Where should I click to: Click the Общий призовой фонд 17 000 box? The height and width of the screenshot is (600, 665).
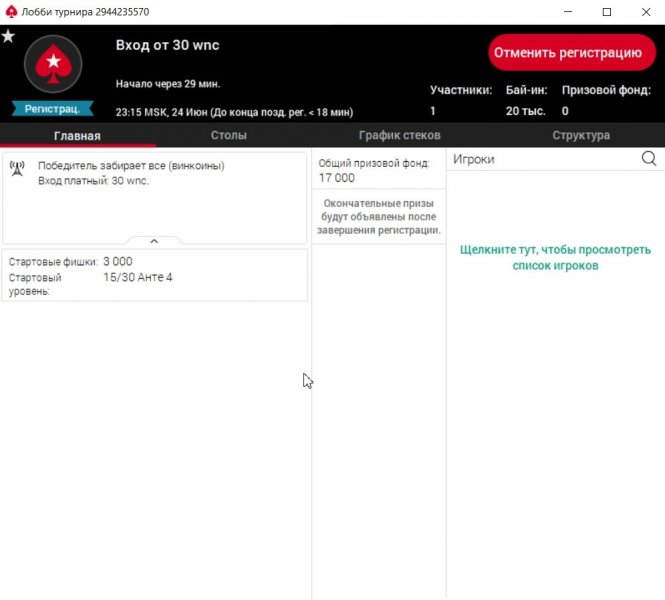[378, 170]
